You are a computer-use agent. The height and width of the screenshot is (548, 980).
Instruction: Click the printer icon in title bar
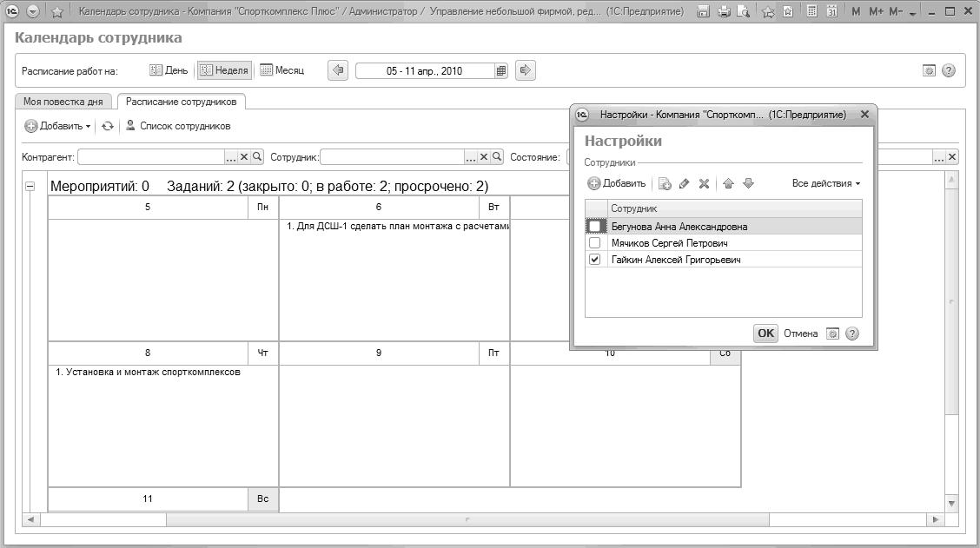click(724, 11)
